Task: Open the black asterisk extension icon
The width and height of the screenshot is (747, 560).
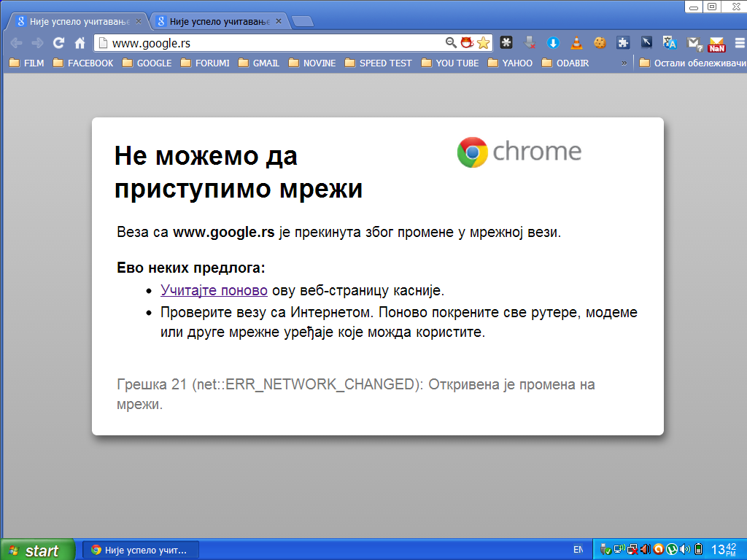Action: [506, 43]
